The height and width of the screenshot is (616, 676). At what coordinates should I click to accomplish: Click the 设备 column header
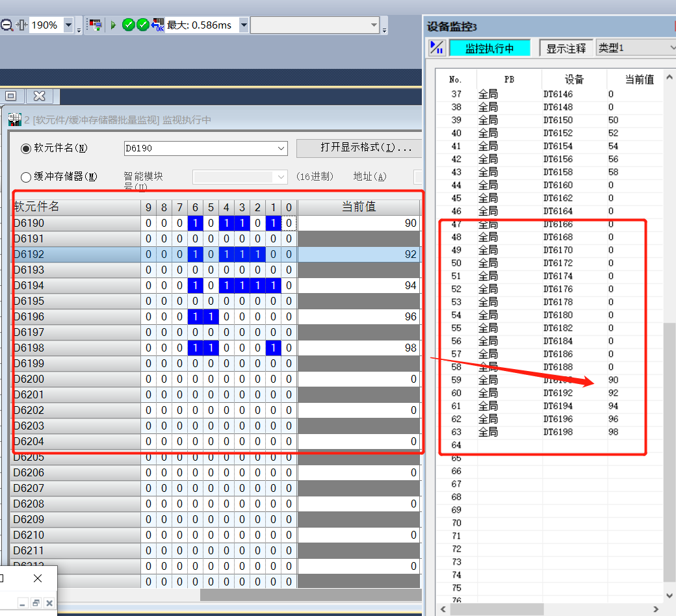[x=574, y=79]
